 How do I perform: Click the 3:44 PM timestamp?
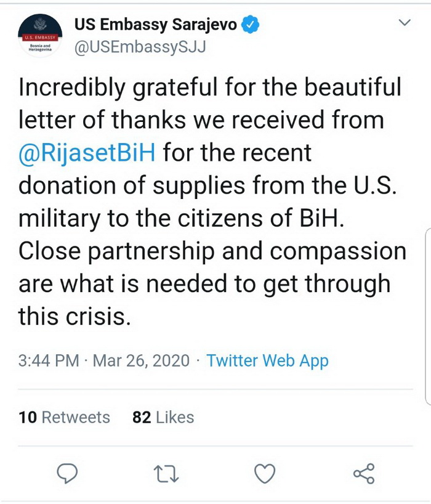(49, 360)
